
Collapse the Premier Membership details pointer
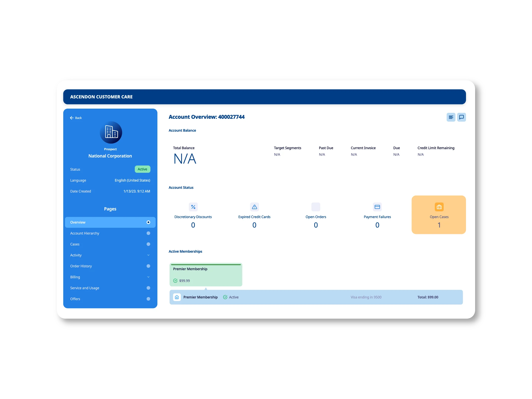tap(206, 288)
